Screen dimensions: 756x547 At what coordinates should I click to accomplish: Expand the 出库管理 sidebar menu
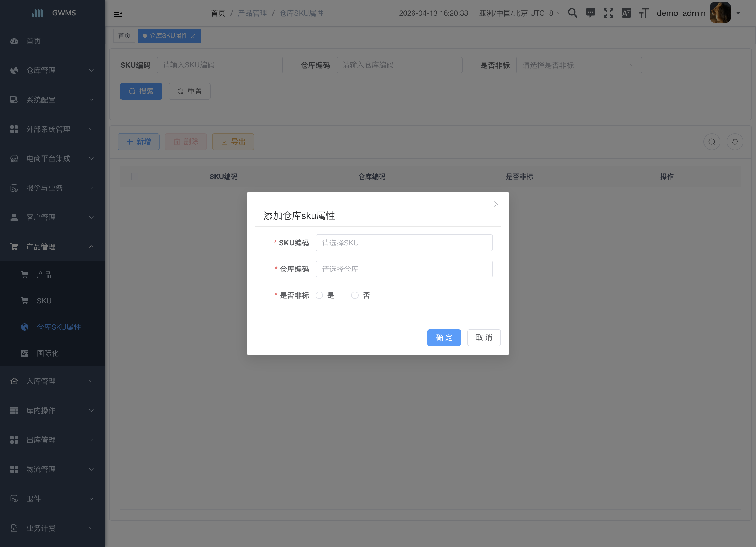coord(52,440)
